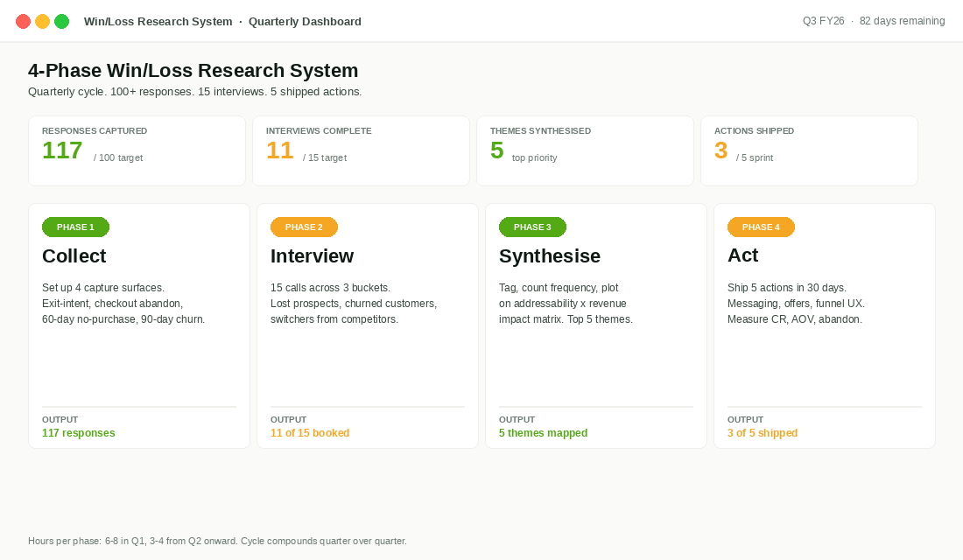The image size is (963, 560).
Task: Click the 'Quarterly cycle. 100+ responses' subtitle
Action: (194, 92)
